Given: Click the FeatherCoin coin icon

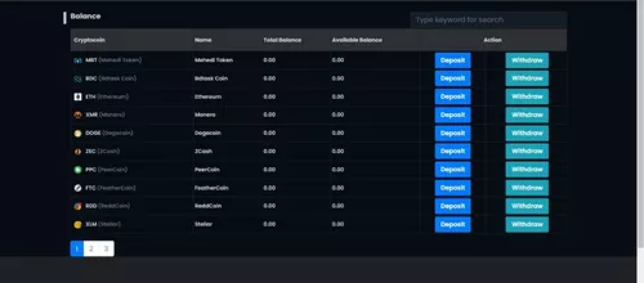Looking at the screenshot, I should [78, 188].
